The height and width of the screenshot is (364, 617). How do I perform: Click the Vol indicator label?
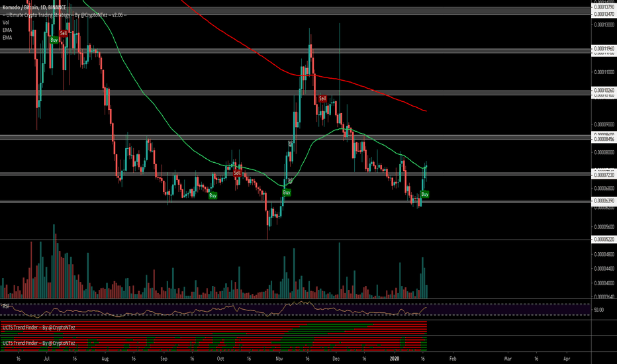[5, 23]
